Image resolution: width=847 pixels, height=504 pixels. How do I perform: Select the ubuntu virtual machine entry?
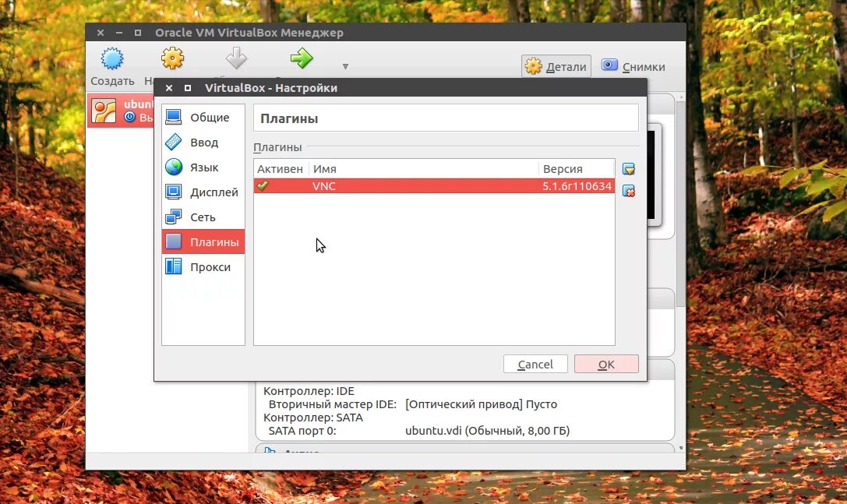click(121, 110)
